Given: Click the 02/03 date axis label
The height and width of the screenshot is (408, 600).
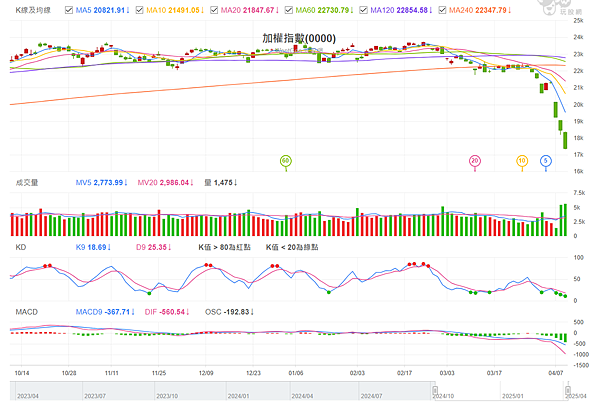Looking at the screenshot, I should click(x=357, y=373).
